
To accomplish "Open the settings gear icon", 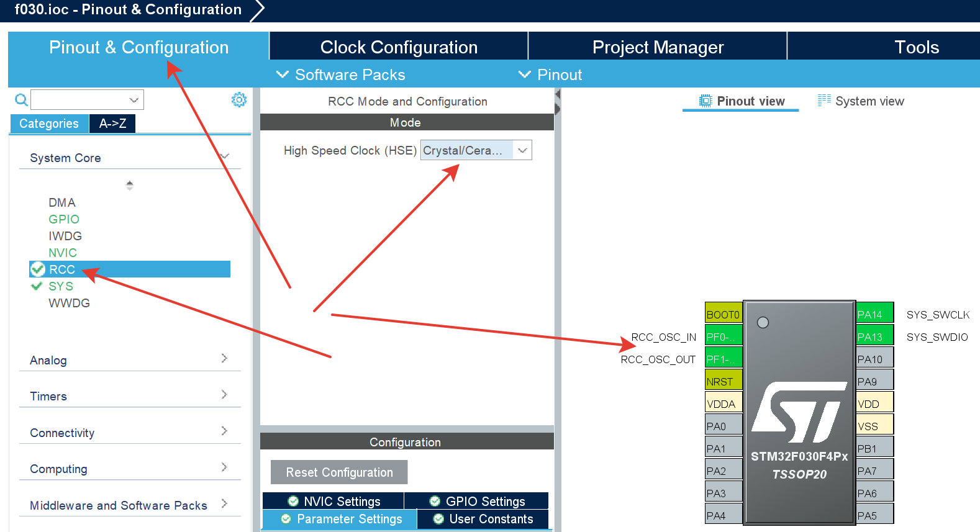I will click(x=239, y=99).
